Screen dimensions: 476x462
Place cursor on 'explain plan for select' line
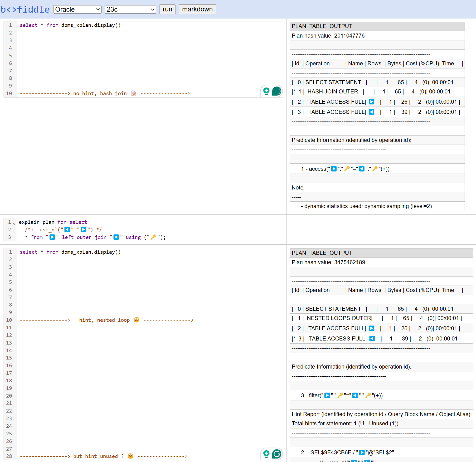tap(53, 222)
